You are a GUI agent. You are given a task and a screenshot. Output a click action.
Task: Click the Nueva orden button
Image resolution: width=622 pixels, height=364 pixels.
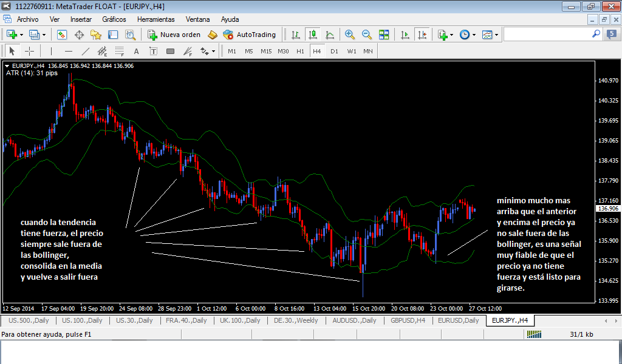(x=174, y=35)
